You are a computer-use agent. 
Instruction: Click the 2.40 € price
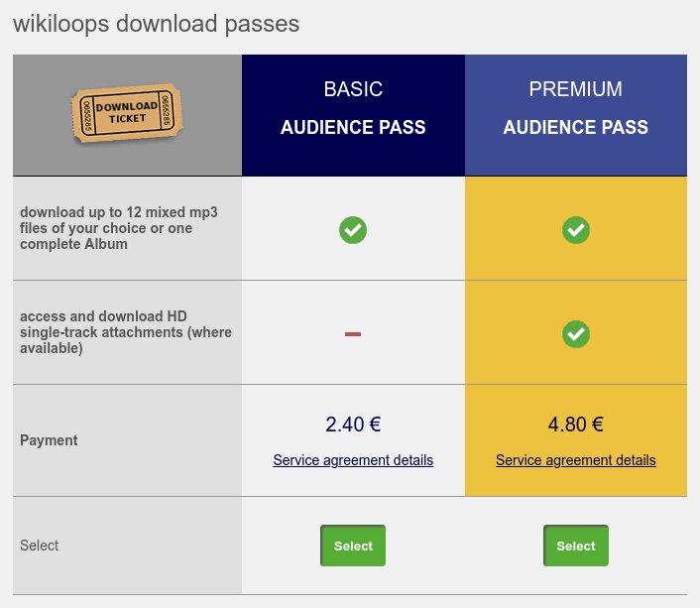353,425
